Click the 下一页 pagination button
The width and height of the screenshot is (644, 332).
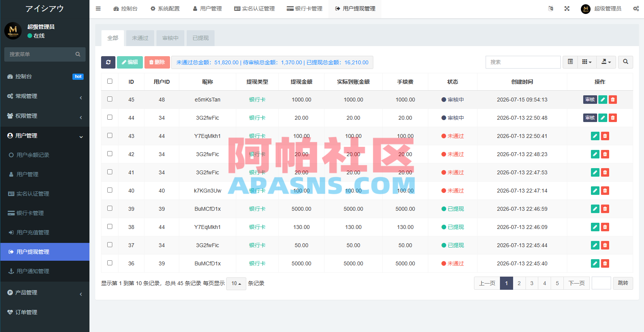pos(577,283)
